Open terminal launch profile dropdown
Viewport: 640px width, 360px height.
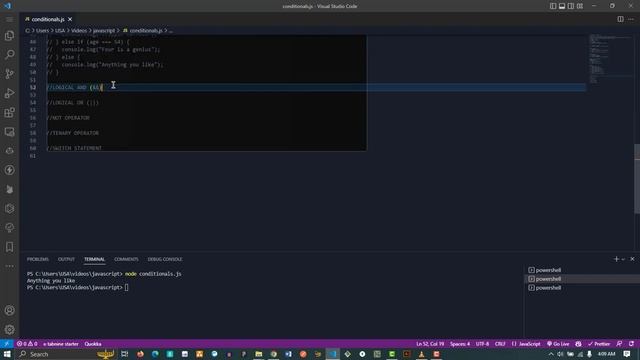coord(623,259)
